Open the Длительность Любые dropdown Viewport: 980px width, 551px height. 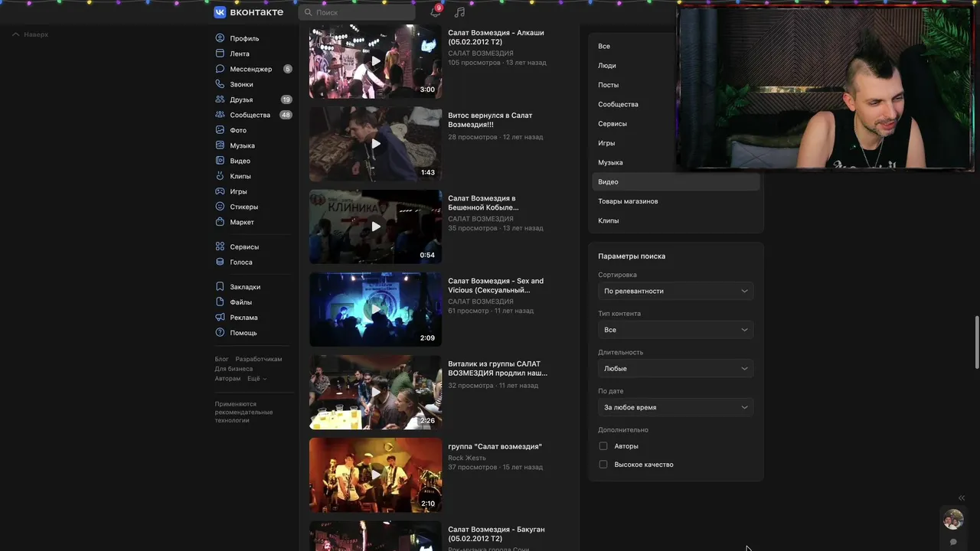point(676,369)
